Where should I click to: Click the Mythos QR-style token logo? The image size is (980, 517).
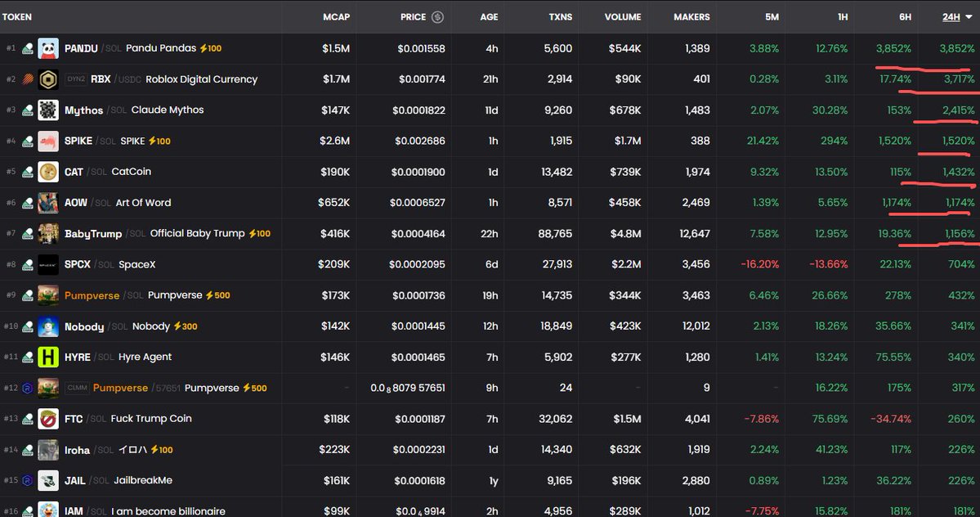[x=48, y=110]
